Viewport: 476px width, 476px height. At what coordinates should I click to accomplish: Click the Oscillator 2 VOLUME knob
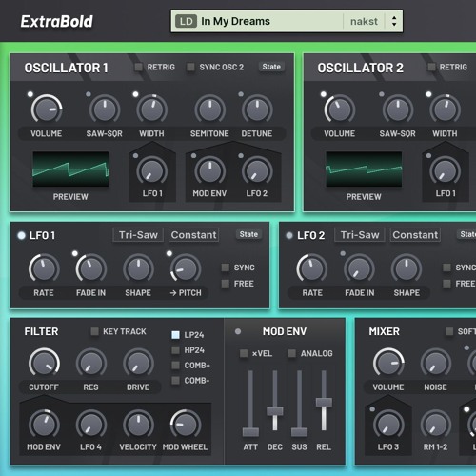click(x=340, y=109)
